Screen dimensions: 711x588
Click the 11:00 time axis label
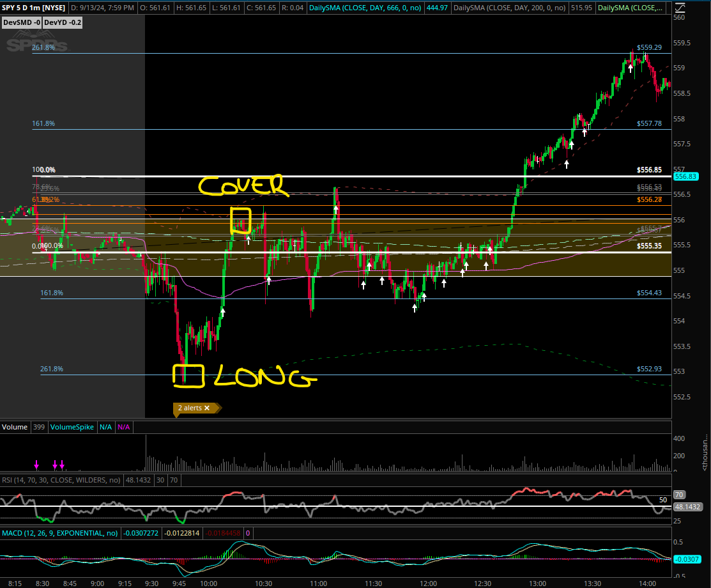coord(318,584)
